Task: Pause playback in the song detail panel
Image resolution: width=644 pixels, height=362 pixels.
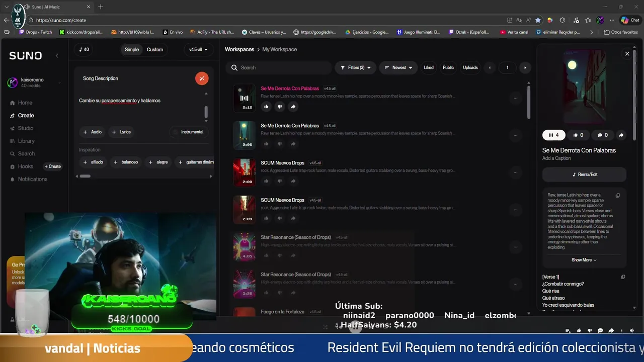Action: 554,135
